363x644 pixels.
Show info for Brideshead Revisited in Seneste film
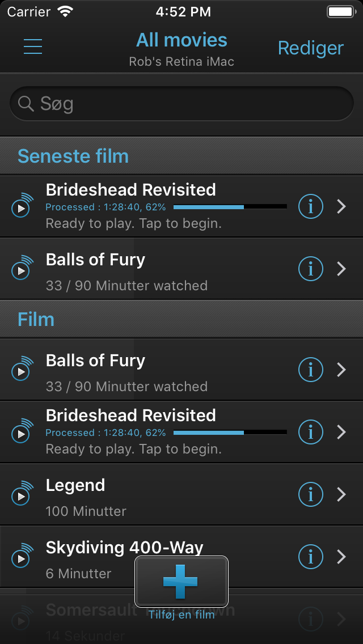tap(310, 206)
